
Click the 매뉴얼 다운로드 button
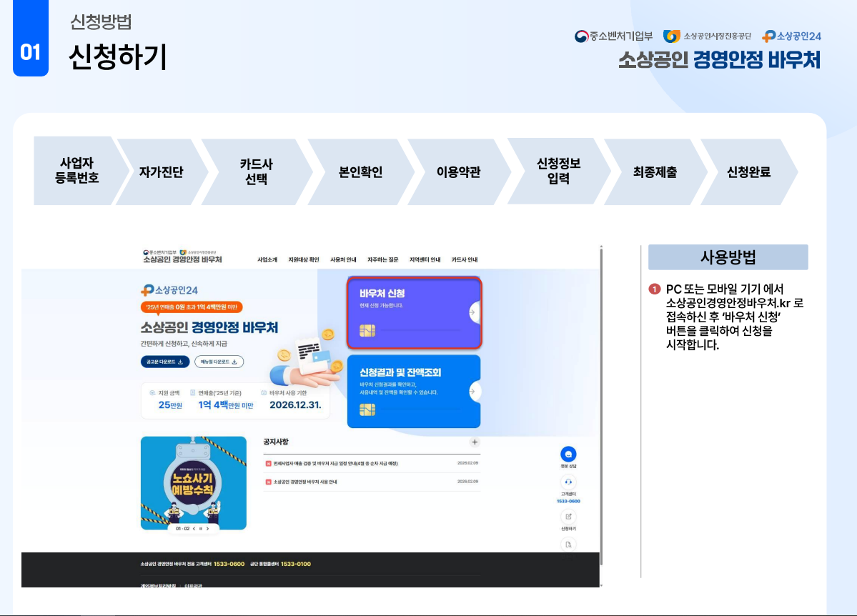(219, 362)
